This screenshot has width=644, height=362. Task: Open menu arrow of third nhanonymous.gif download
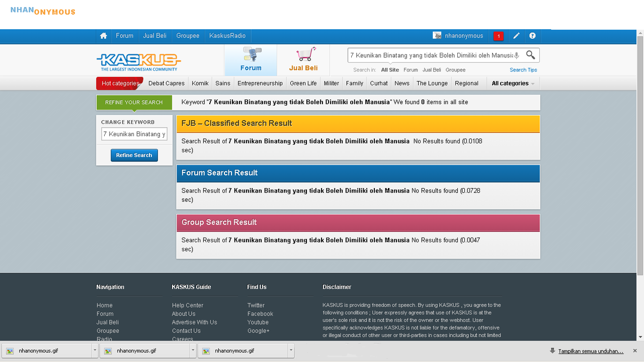pos(291,351)
